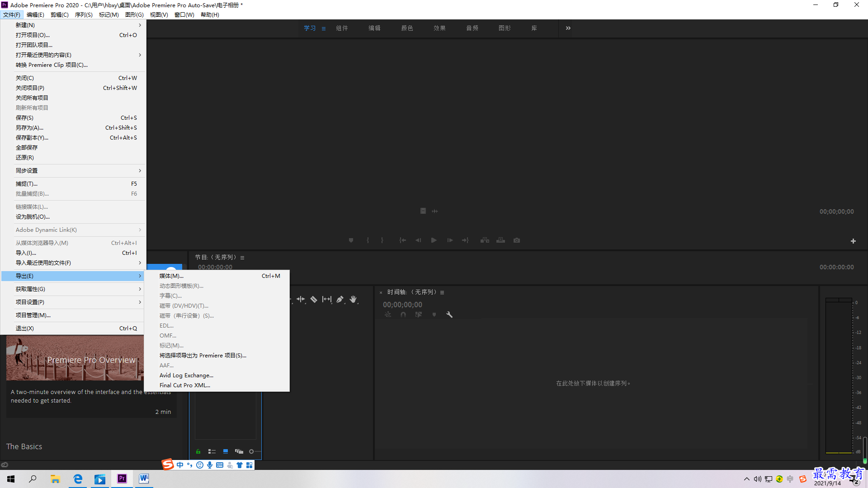Click 另存为(A)... in the File menu
The image size is (868, 488).
point(73,127)
